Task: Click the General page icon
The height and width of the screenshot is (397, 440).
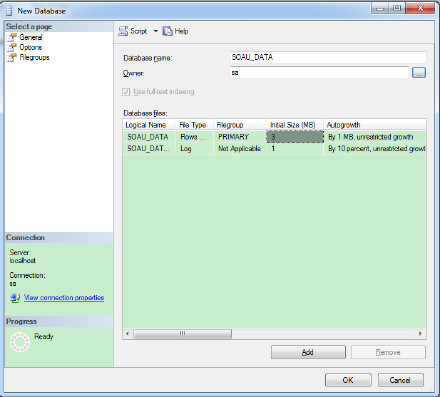Action: point(12,37)
